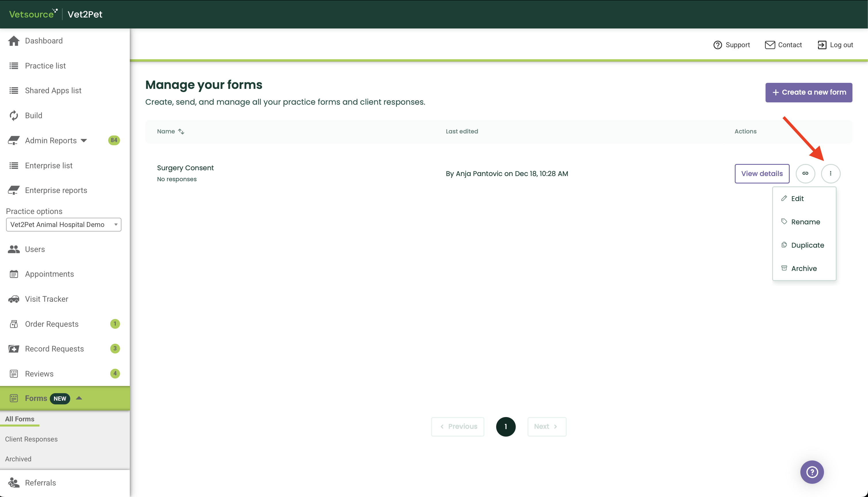Image resolution: width=868 pixels, height=497 pixels.
Task: Open Visit Tracker car icon
Action: coord(14,299)
